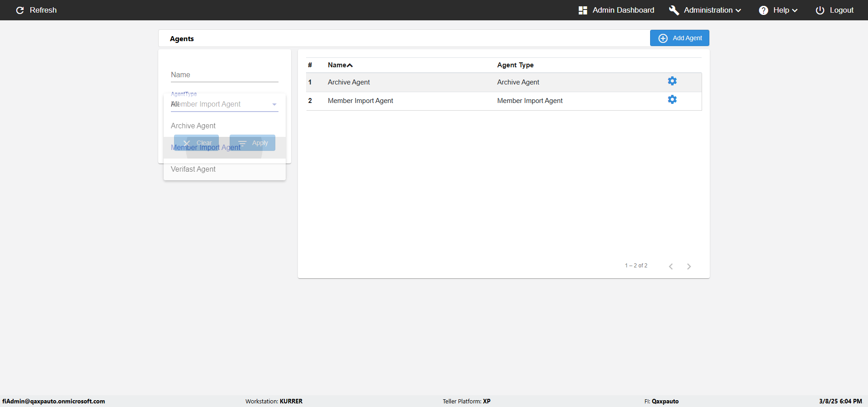Log out using the Logout button
The width and height of the screenshot is (868, 407).
(835, 10)
